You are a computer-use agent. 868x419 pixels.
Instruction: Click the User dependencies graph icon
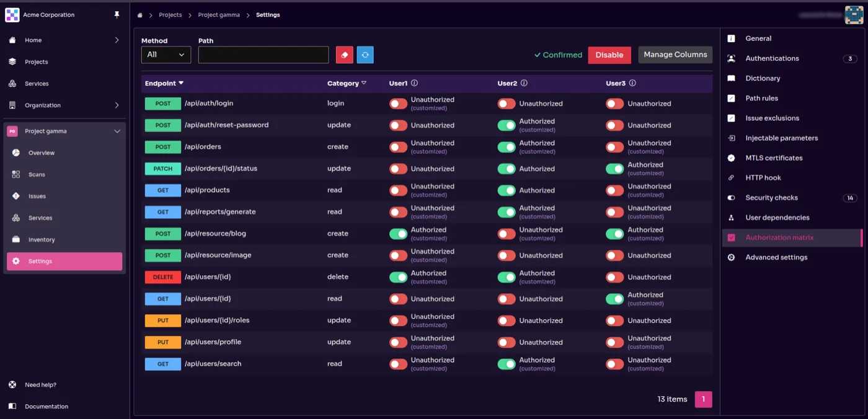[732, 217]
